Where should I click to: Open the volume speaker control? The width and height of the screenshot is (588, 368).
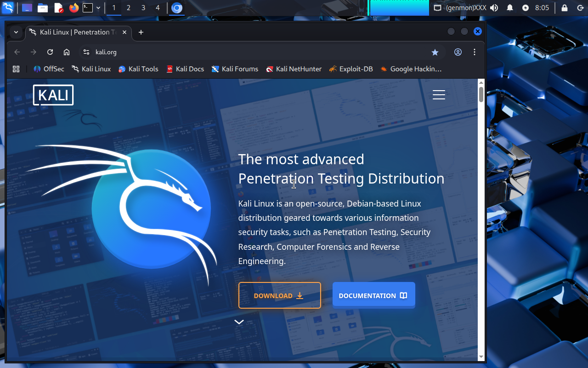click(x=494, y=8)
